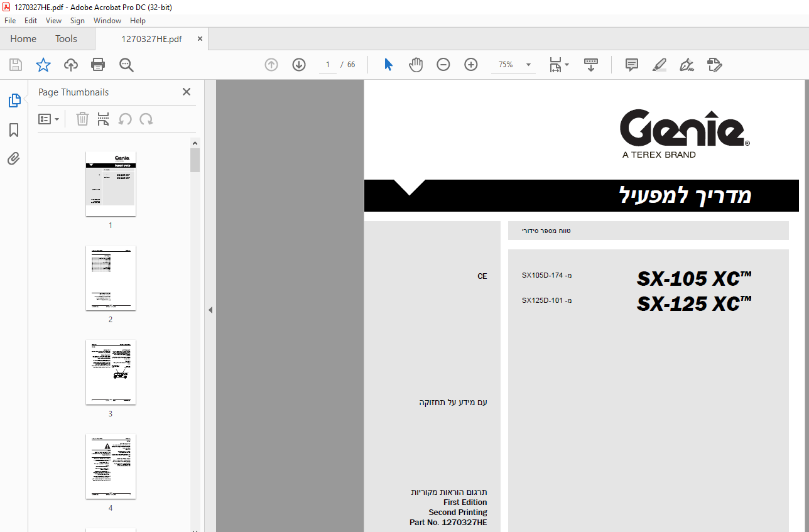The height and width of the screenshot is (532, 809).
Task: Click the 'SX-105 XC' model heading
Action: tap(694, 278)
